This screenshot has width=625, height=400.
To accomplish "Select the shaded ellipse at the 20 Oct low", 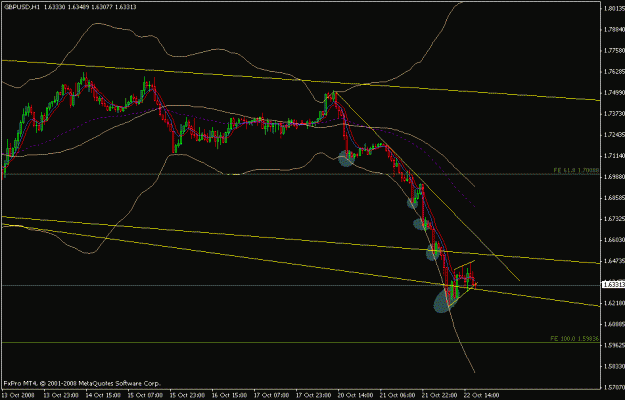I will click(x=346, y=158).
